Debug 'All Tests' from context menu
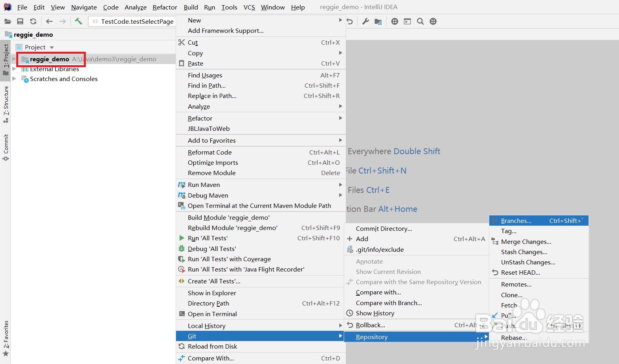Image resolution: width=619 pixels, height=364 pixels. tap(261, 249)
